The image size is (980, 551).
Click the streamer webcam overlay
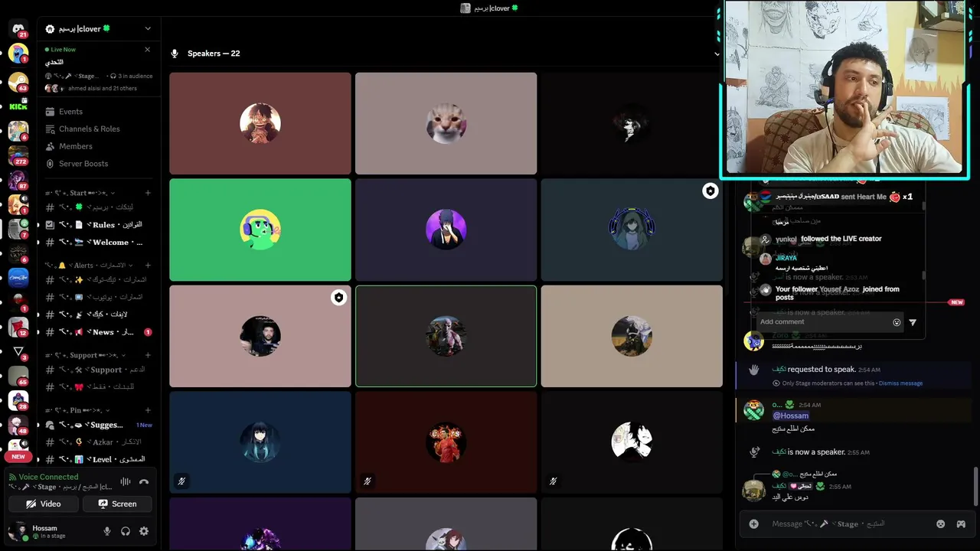[844, 88]
